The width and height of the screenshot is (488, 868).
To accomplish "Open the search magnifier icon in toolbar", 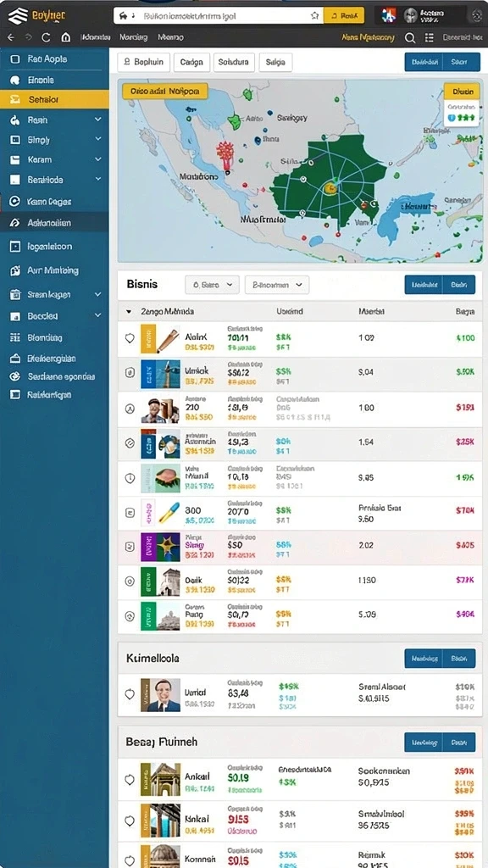I will coord(410,37).
